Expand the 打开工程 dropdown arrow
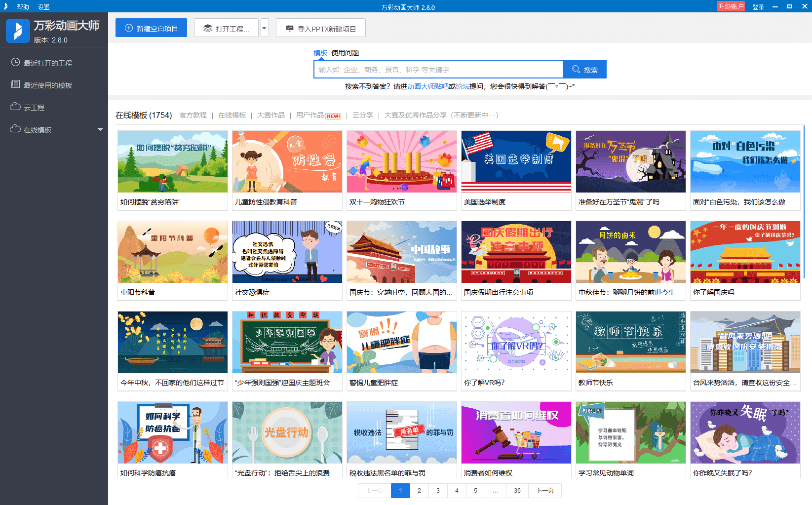This screenshot has height=505, width=812. point(265,28)
